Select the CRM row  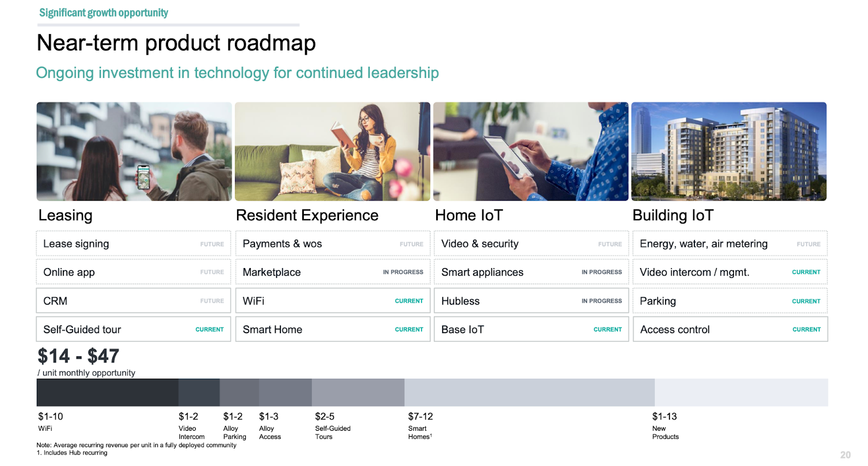pos(133,301)
